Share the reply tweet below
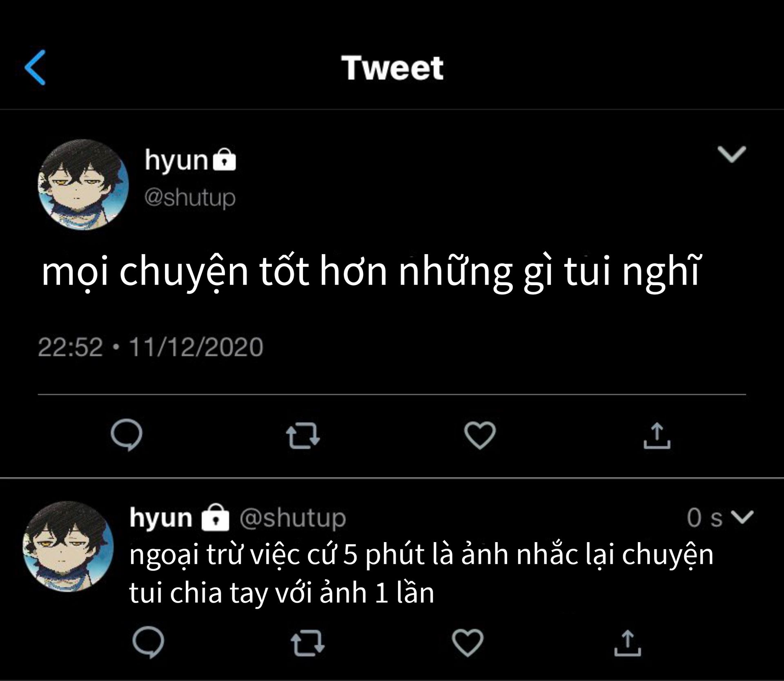Screen dimensions: 784x681 [628, 643]
